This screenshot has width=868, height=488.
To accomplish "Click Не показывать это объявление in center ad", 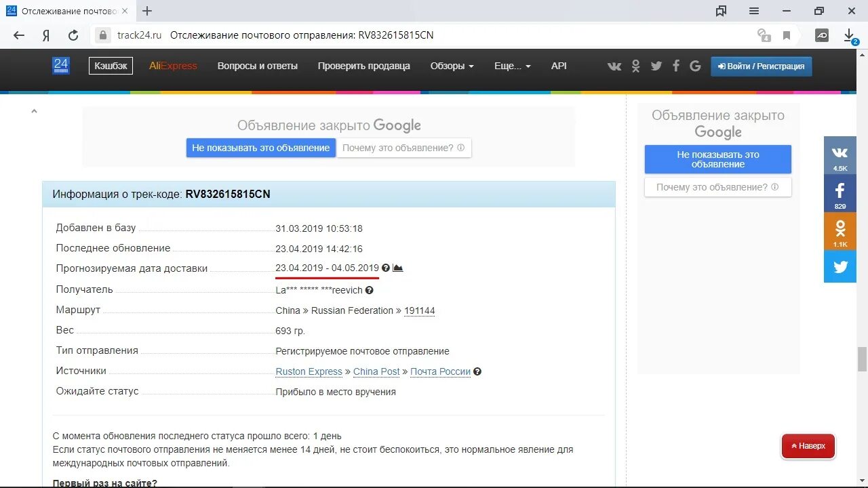I will click(x=261, y=148).
